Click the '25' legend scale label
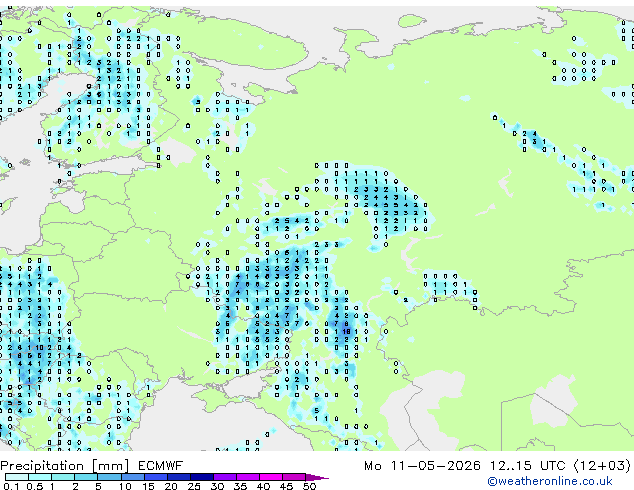634x490 pixels. pyautogui.click(x=194, y=486)
